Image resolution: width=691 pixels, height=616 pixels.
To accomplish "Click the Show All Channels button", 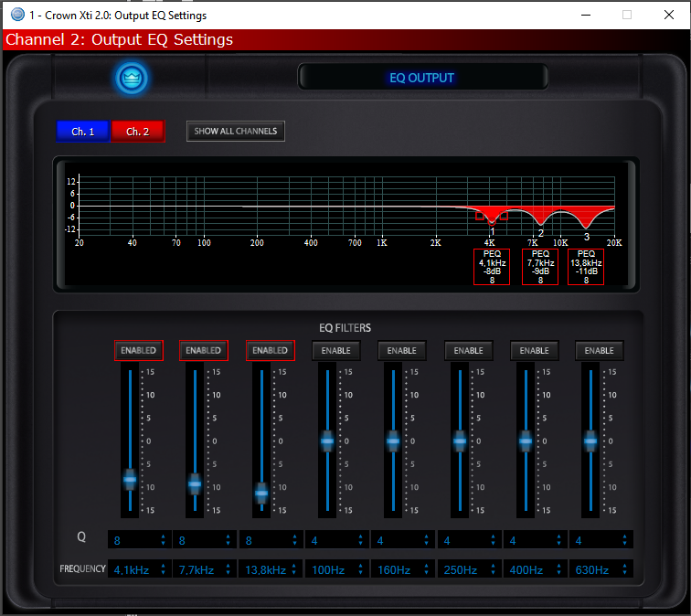I will (x=236, y=132).
